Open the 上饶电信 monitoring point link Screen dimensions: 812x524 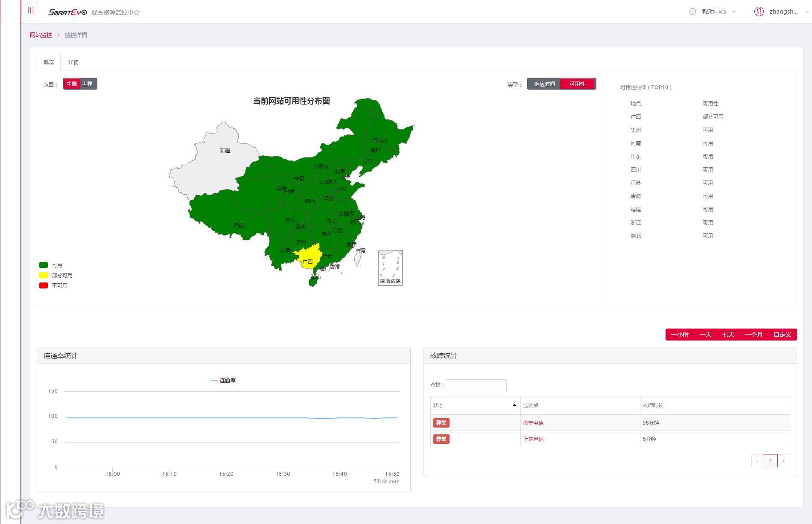tap(533, 439)
